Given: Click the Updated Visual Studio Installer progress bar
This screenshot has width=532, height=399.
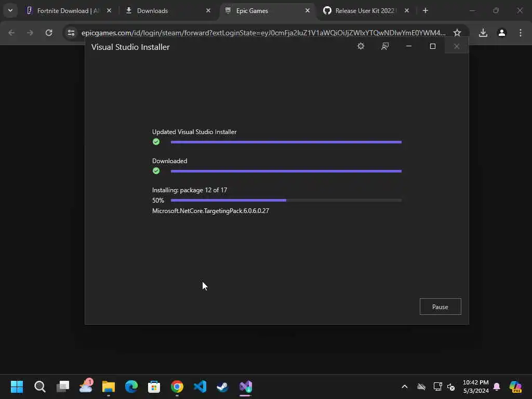Looking at the screenshot, I should tap(286, 142).
